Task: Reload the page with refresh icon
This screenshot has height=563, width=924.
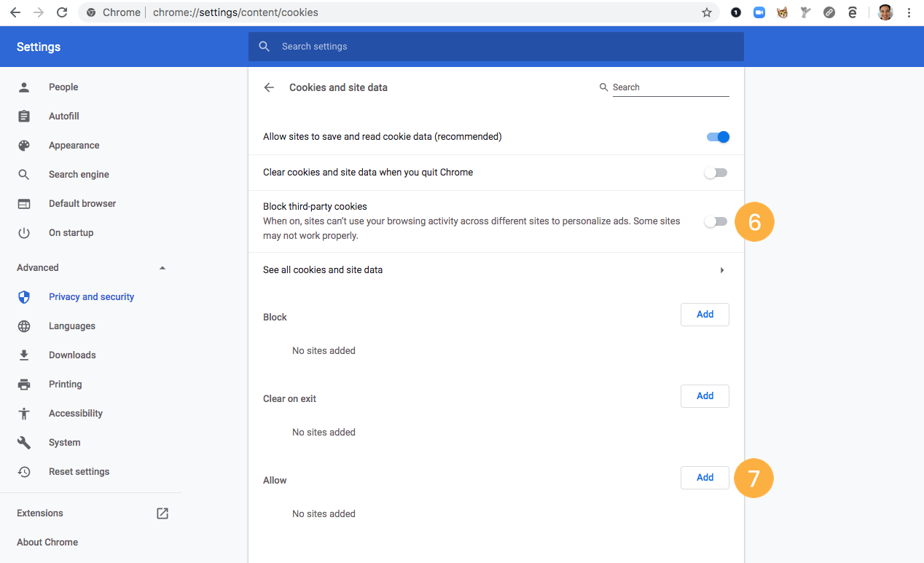Action: 62,12
